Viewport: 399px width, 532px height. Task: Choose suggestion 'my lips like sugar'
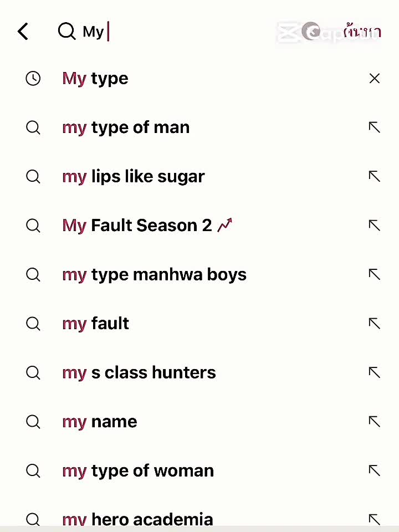click(134, 177)
